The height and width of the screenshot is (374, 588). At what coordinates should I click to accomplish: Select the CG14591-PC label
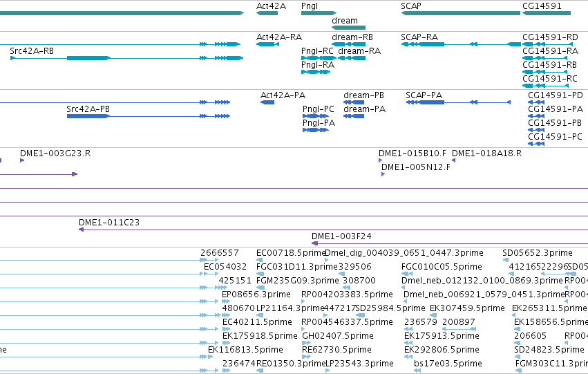[555, 137]
